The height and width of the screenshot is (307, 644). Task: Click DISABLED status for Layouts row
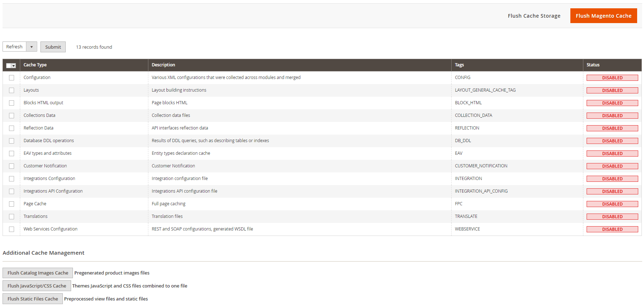pos(612,90)
